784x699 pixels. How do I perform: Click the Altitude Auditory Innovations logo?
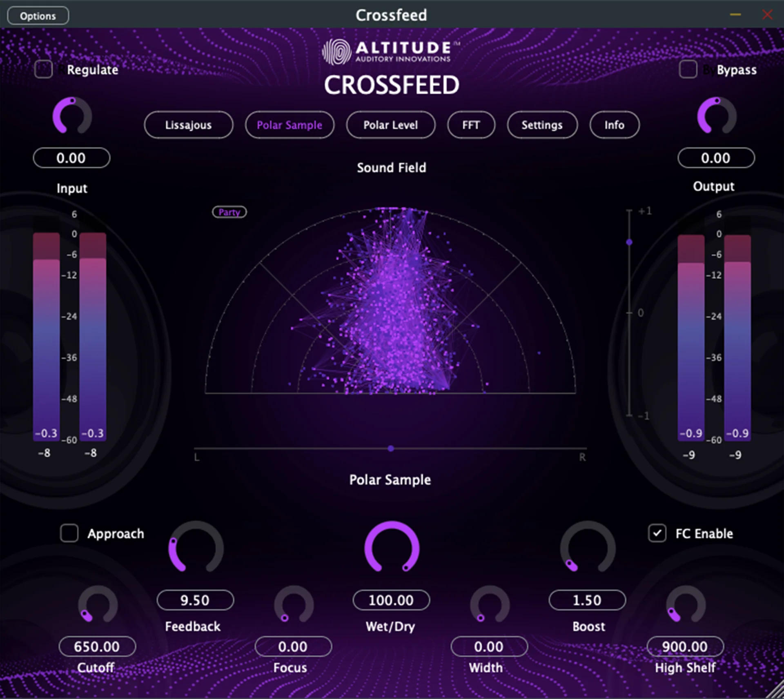(385, 50)
